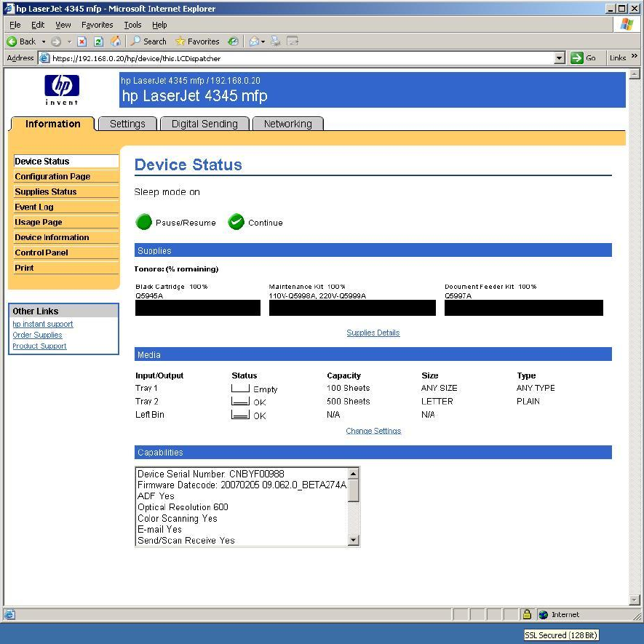Click the Mail envelope icon
The width and height of the screenshot is (644, 644).
click(254, 41)
